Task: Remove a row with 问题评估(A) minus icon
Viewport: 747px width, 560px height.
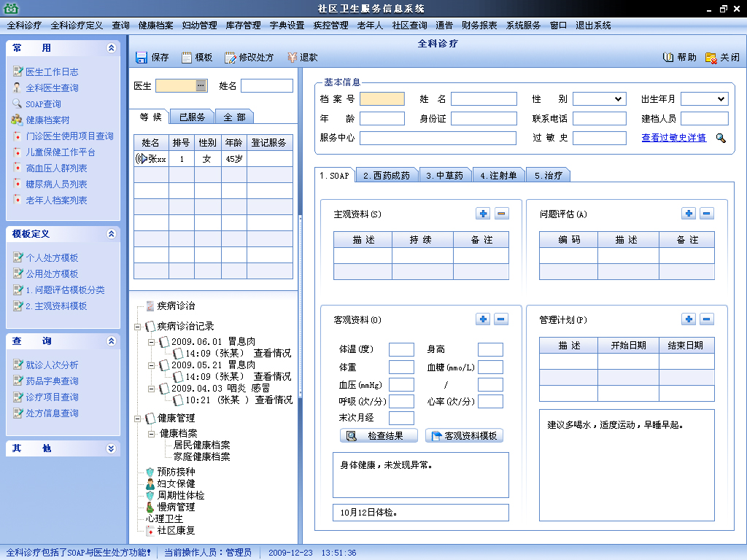Action: [706, 214]
